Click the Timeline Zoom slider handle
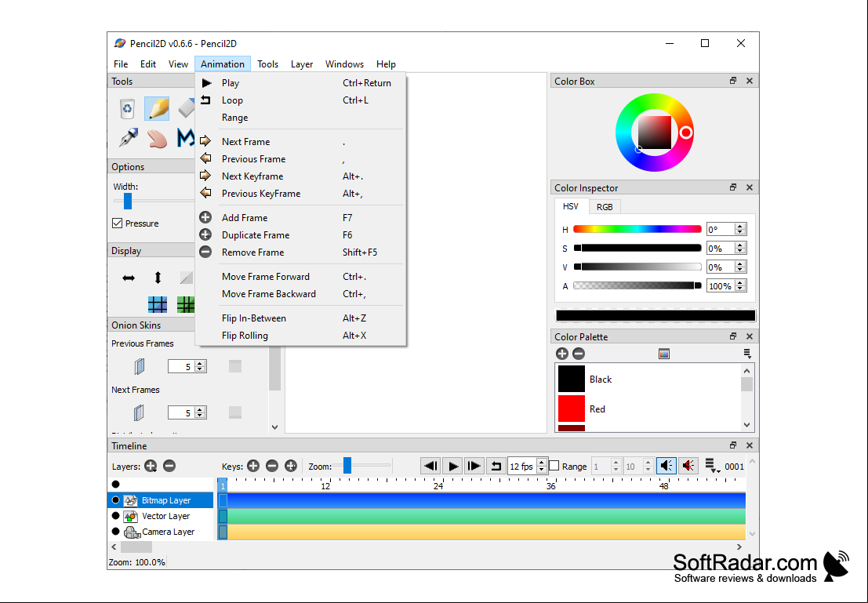 pos(347,466)
